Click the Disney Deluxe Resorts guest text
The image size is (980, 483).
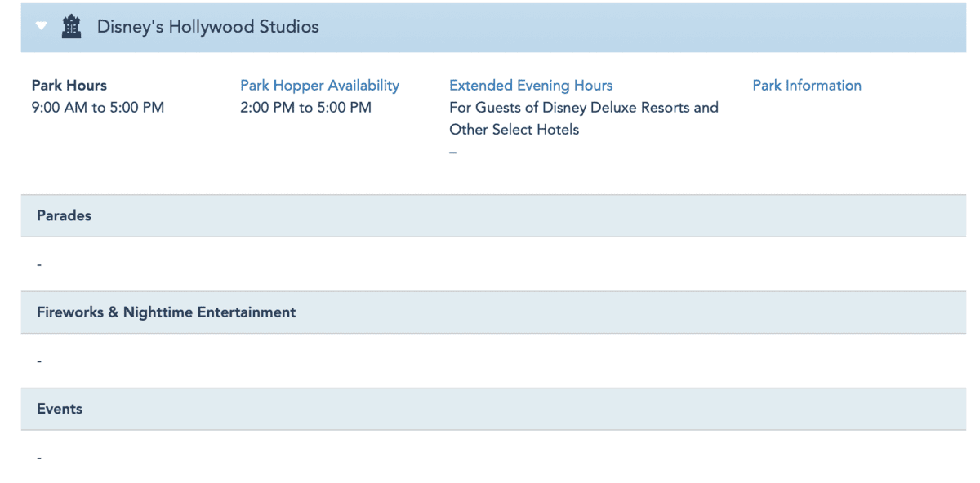[x=584, y=108]
